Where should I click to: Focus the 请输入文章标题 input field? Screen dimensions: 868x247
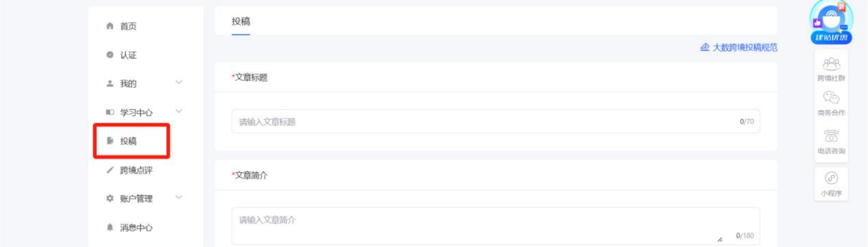point(496,122)
